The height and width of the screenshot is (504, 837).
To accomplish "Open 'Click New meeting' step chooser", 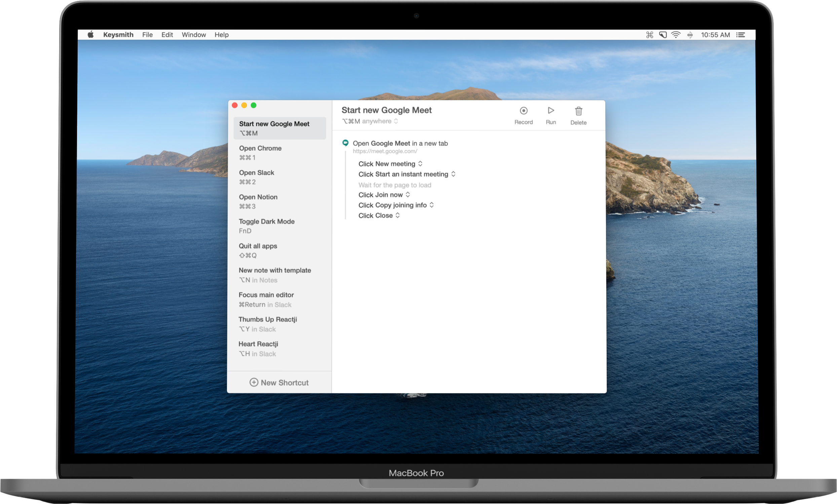I will (x=420, y=164).
